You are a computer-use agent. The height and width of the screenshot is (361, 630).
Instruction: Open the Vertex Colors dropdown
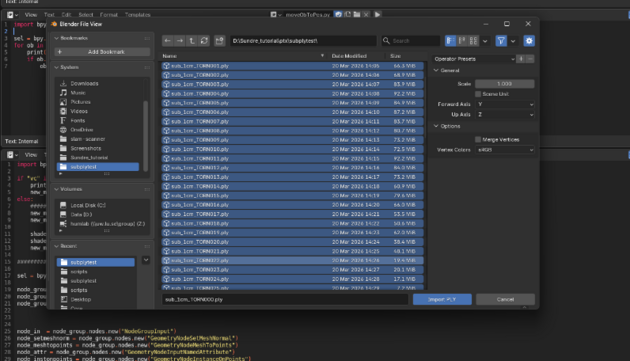pyautogui.click(x=505, y=150)
